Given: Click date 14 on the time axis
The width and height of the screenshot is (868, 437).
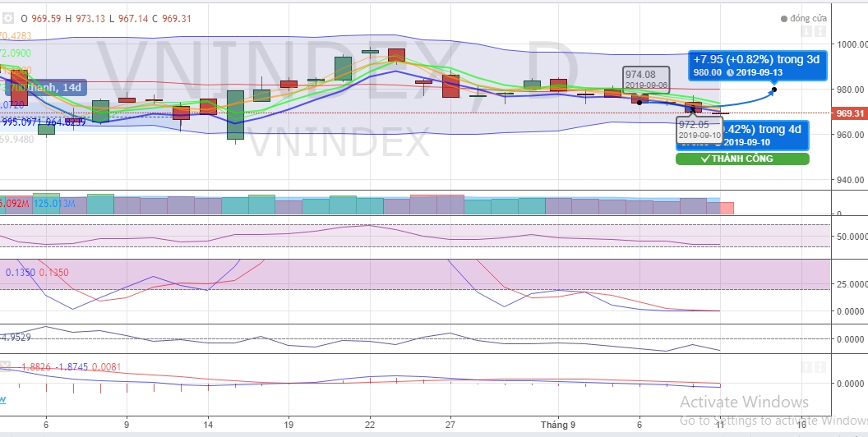Looking at the screenshot, I should (x=208, y=425).
